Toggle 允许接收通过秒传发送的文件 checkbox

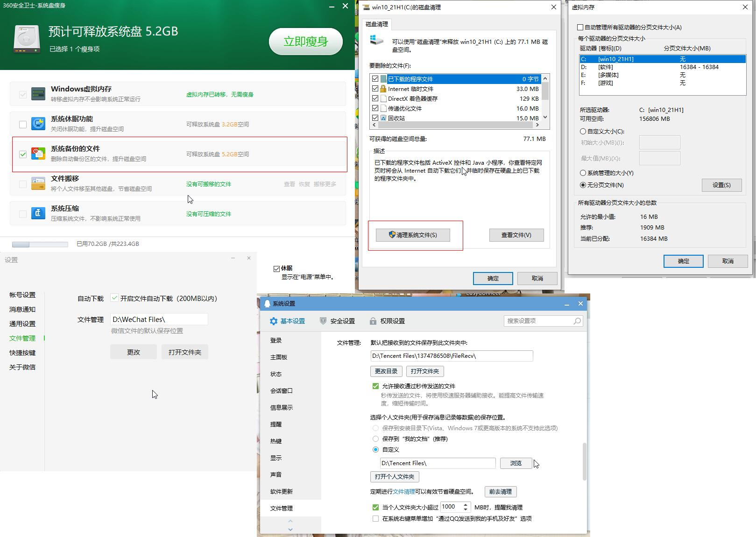coord(375,386)
